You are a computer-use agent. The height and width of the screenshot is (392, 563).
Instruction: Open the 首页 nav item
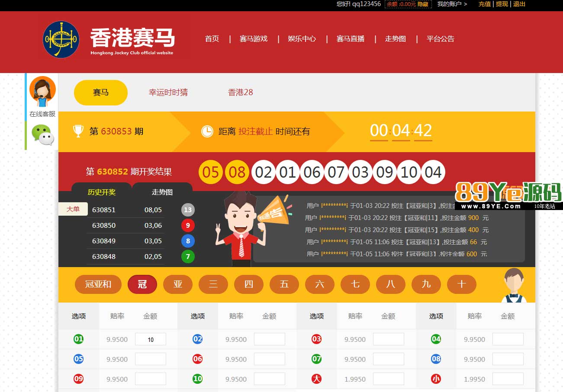click(x=212, y=39)
